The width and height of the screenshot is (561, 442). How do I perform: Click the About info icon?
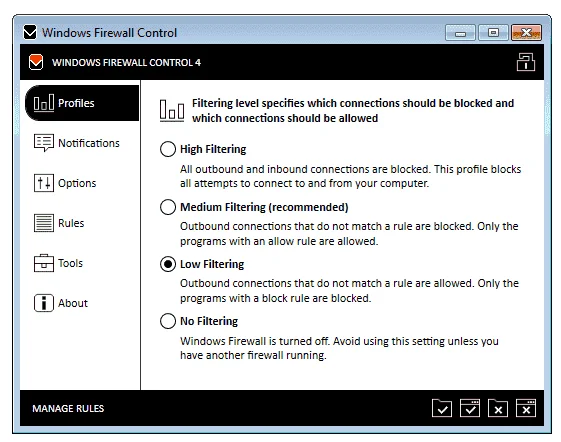[x=44, y=303]
